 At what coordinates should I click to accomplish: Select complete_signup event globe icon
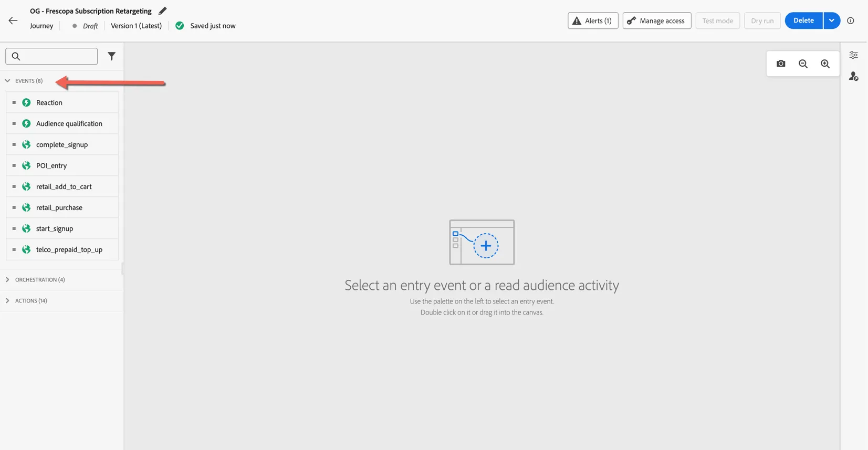pyautogui.click(x=26, y=144)
